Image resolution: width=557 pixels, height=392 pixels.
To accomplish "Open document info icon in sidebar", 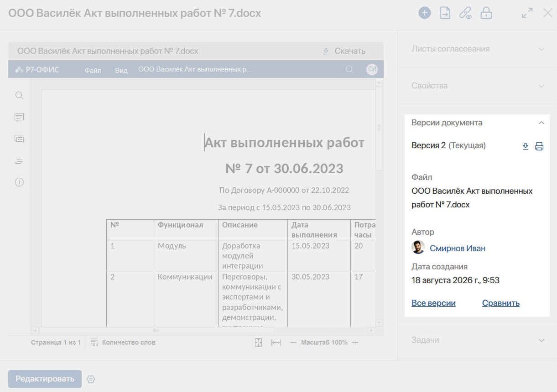I will point(19,182).
